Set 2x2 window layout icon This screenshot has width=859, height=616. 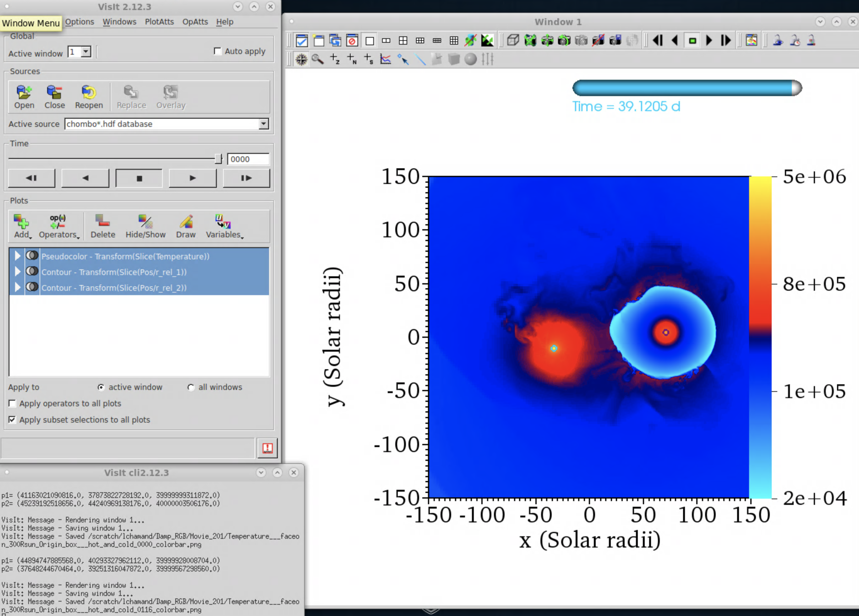point(403,40)
